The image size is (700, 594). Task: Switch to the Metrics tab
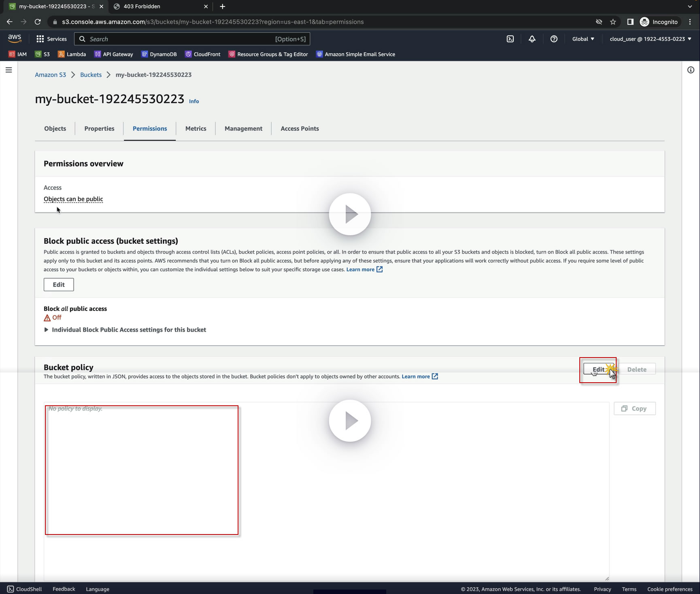point(196,128)
